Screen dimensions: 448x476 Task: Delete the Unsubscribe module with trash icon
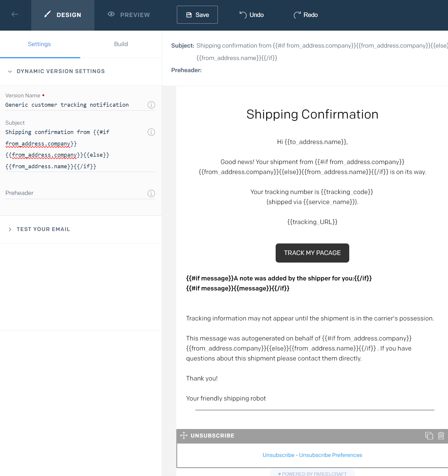coord(441,436)
